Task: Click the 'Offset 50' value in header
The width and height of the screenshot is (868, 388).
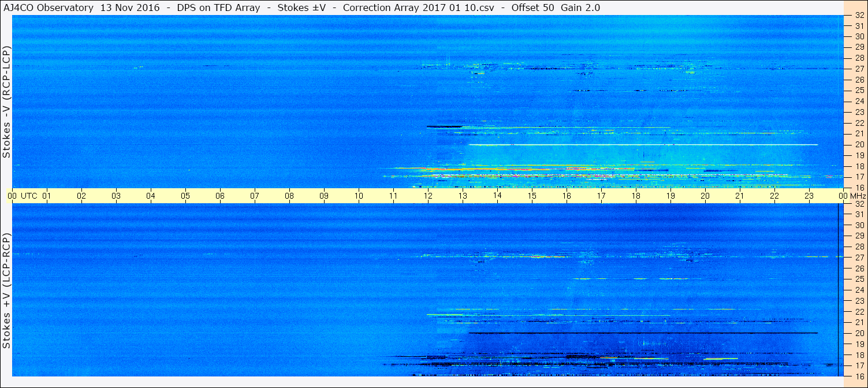Action: 532,8
